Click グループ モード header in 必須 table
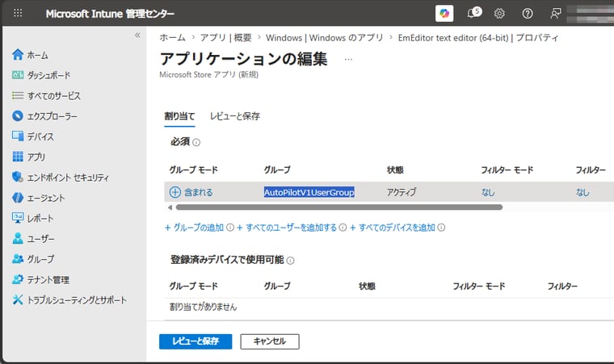 click(x=193, y=169)
